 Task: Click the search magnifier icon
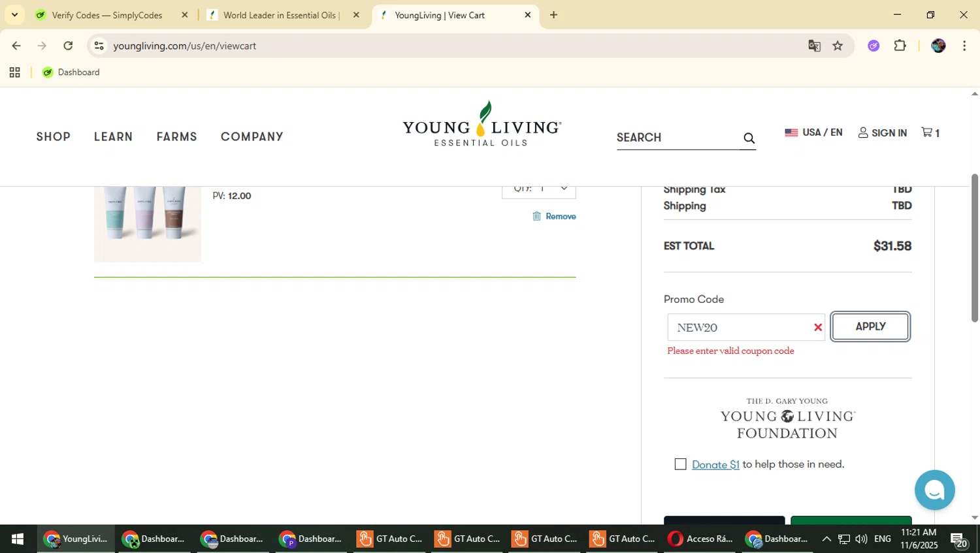[749, 138]
